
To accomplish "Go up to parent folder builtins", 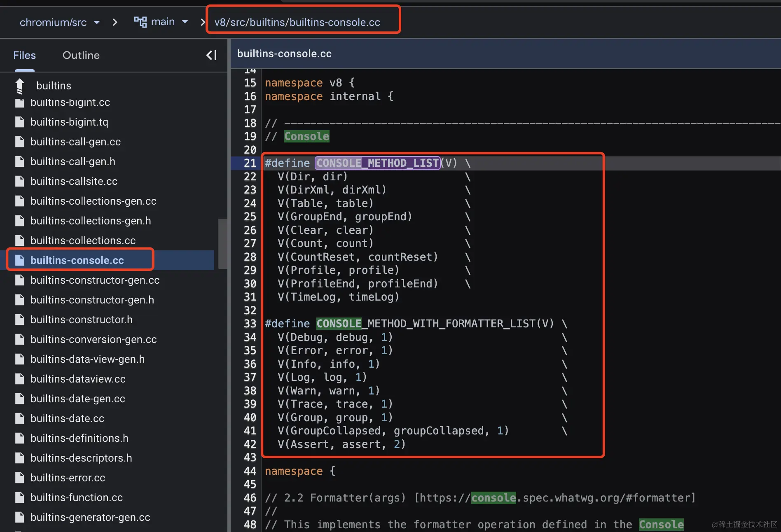I will (54, 86).
